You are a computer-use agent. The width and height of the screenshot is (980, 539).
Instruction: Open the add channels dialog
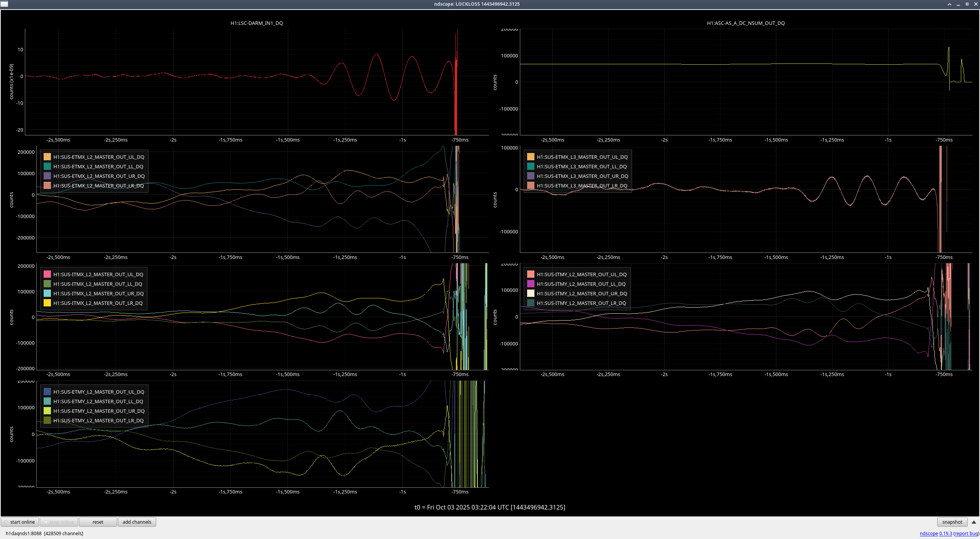[137, 522]
